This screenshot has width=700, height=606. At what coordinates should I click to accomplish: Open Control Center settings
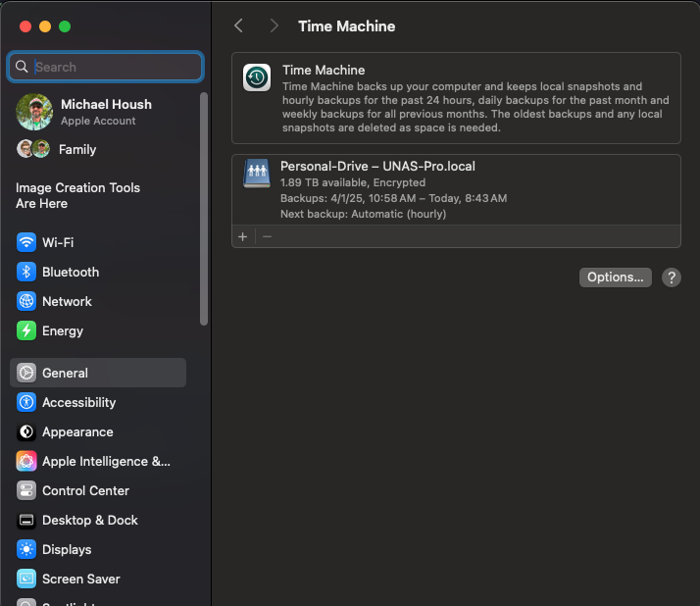click(85, 490)
